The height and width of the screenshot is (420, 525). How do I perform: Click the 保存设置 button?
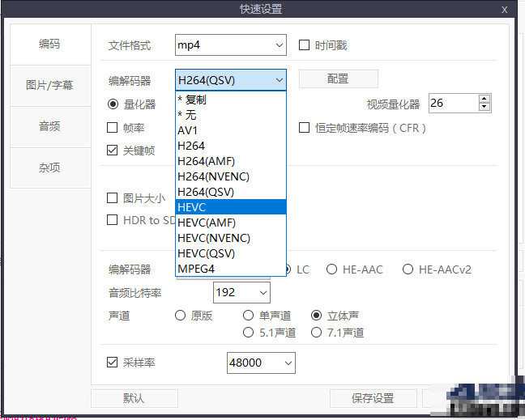tap(373, 398)
